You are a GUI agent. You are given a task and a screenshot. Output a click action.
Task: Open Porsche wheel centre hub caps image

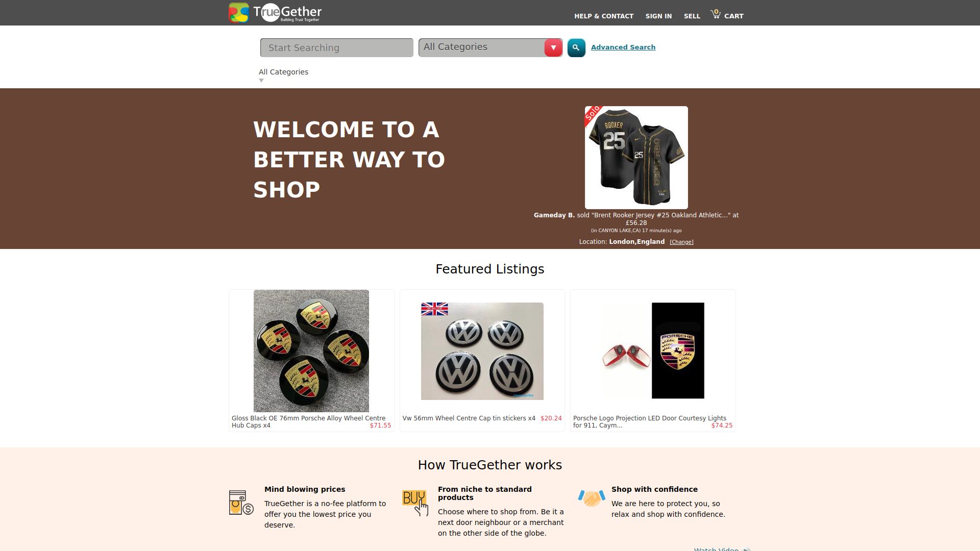311,351
